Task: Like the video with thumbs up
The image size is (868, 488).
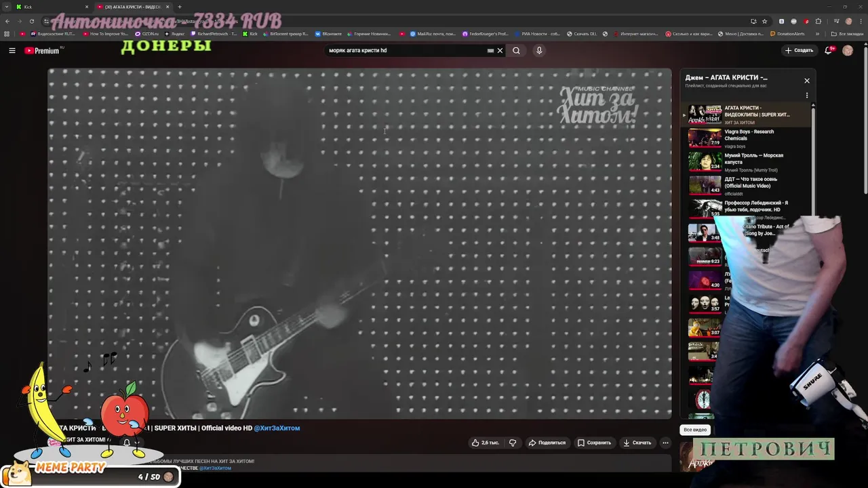Action: click(x=485, y=443)
